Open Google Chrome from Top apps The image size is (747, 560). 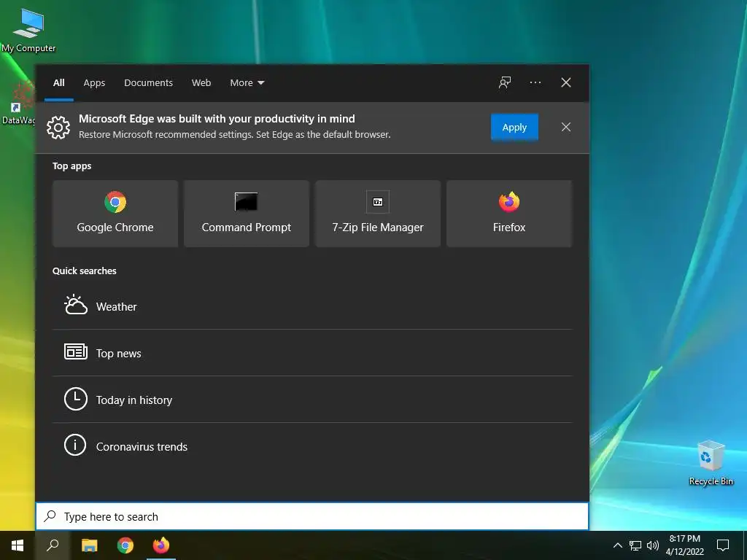click(115, 214)
